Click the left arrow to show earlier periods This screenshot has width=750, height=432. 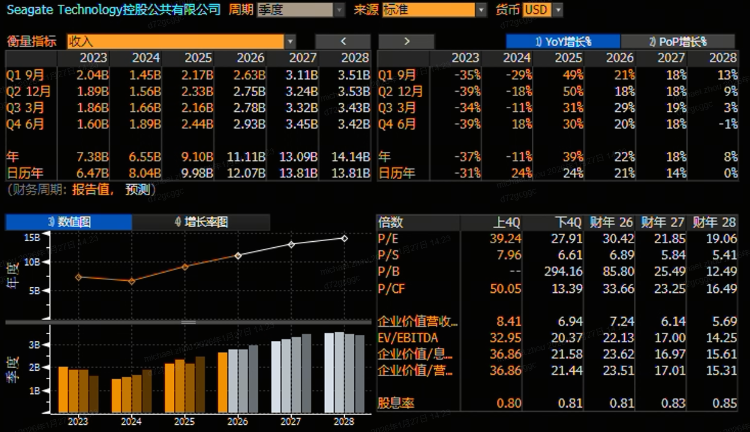click(x=343, y=41)
